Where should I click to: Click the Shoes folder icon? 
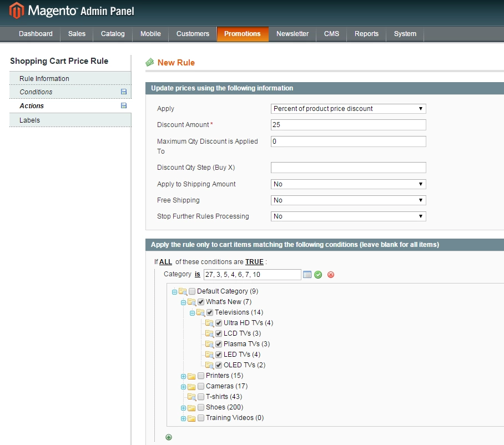point(192,408)
